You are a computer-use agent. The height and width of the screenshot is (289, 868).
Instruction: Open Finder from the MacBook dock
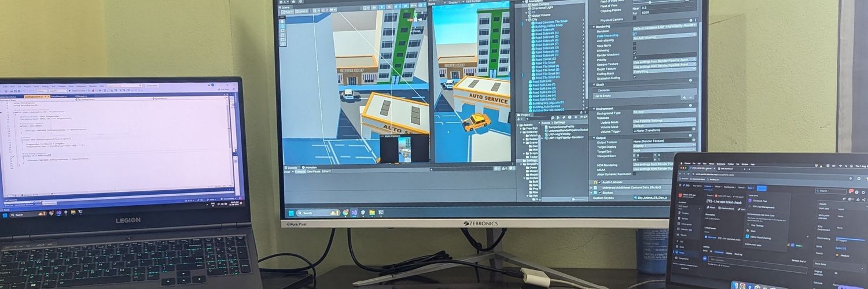[735, 286]
